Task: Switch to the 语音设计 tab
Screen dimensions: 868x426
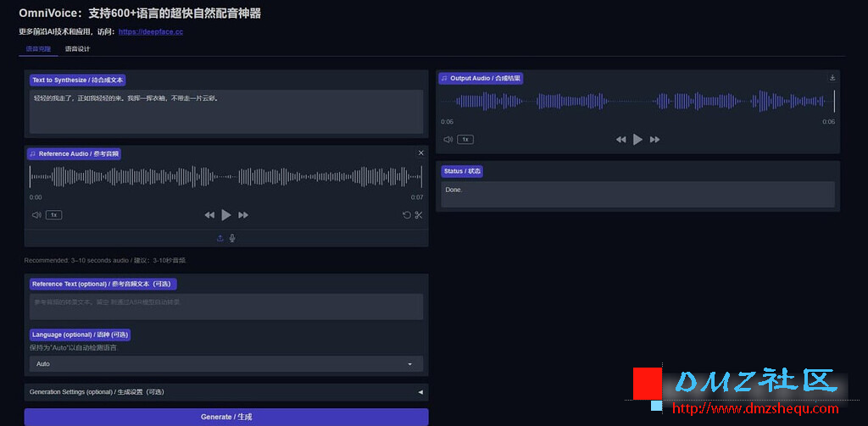Action: (77, 48)
